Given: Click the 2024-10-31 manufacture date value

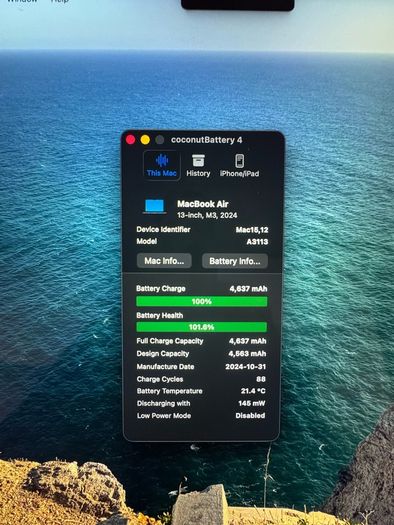Looking at the screenshot, I should 246,367.
